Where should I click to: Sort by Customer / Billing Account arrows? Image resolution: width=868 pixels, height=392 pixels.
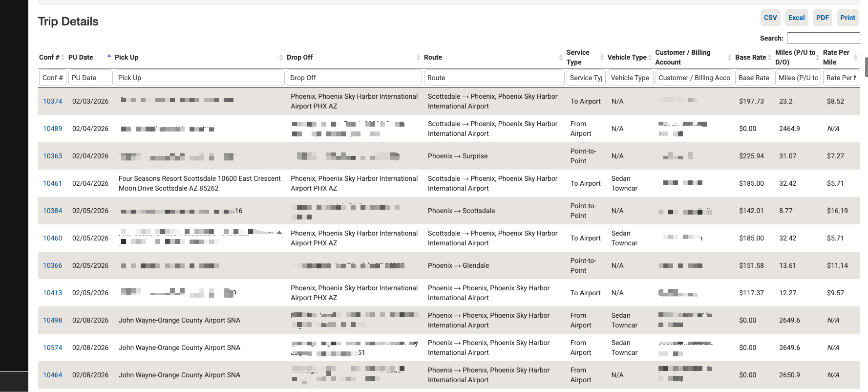[x=729, y=58]
